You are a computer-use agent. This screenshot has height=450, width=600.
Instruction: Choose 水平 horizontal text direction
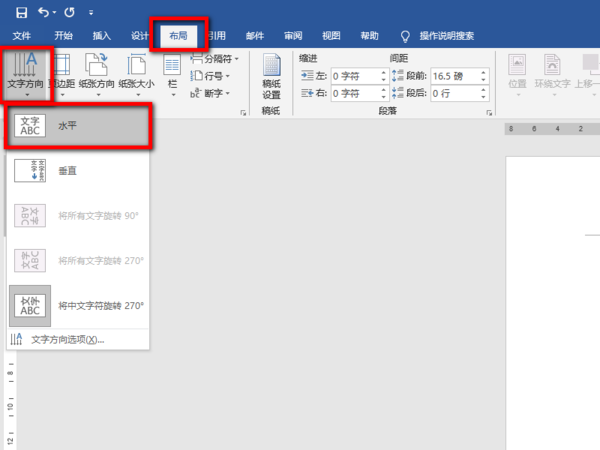tap(78, 126)
